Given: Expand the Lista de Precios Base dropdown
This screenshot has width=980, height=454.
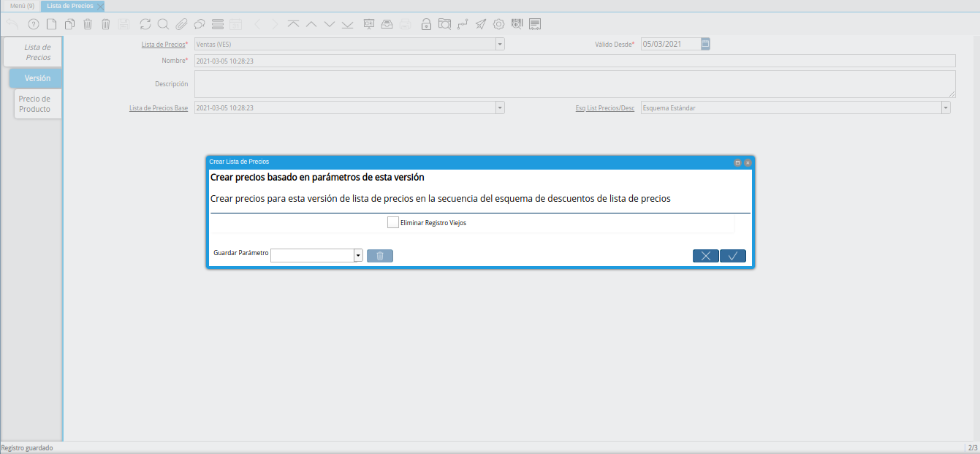Looking at the screenshot, I should click(500, 107).
